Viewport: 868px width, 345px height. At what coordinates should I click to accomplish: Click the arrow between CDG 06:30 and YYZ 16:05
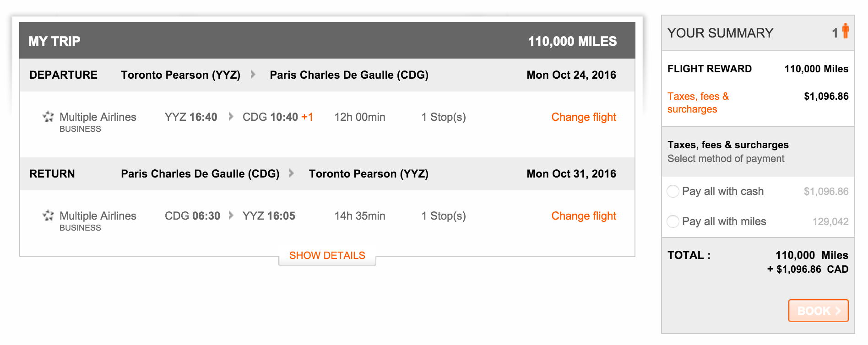pos(231,215)
